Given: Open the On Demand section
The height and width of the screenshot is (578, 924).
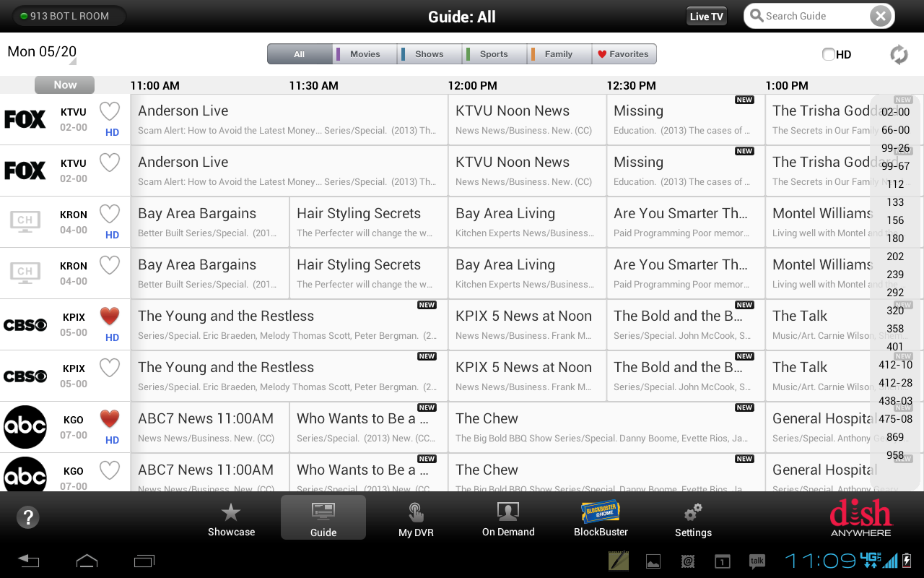Looking at the screenshot, I should tap(508, 517).
